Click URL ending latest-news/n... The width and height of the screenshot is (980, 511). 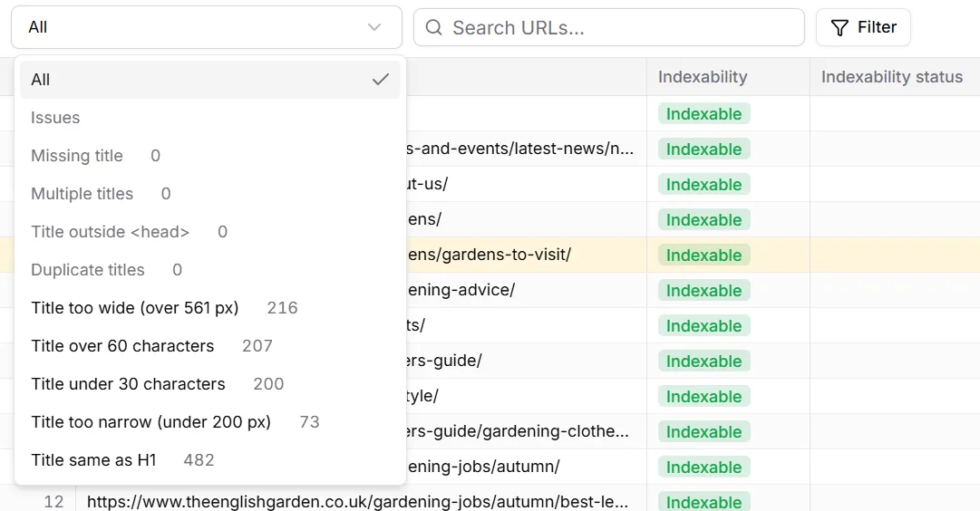click(520, 149)
